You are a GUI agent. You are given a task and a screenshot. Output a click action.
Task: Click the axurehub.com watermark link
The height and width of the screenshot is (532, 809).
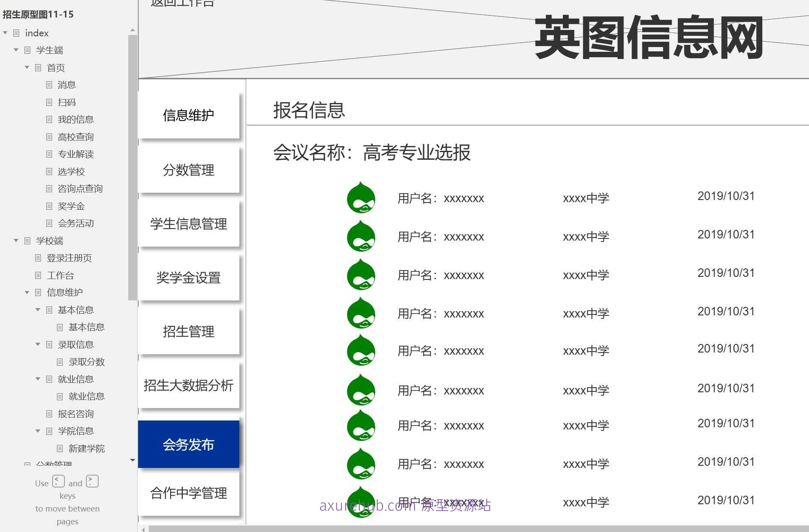[x=406, y=506]
